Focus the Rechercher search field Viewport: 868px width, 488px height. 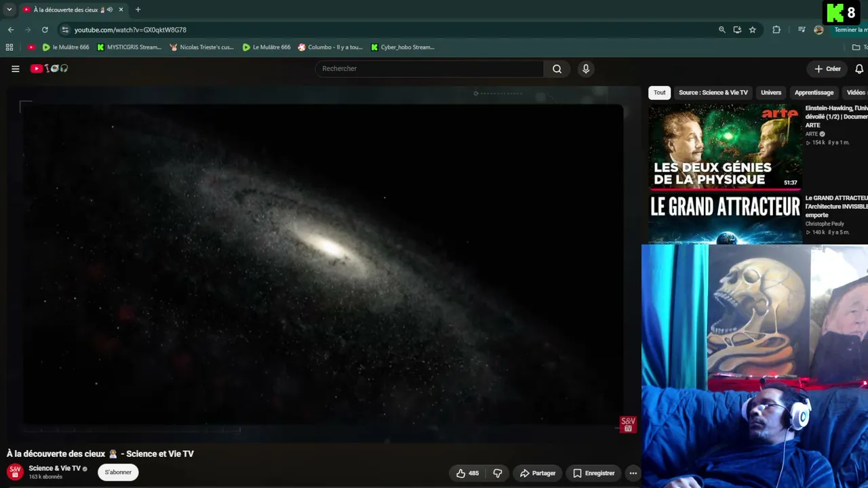(x=431, y=68)
